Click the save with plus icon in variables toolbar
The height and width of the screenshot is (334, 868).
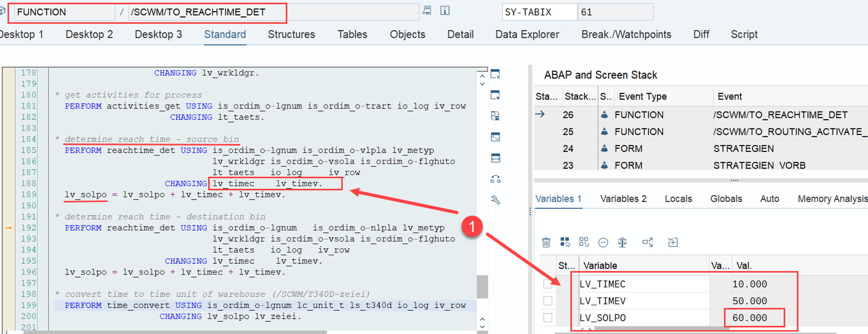673,242
